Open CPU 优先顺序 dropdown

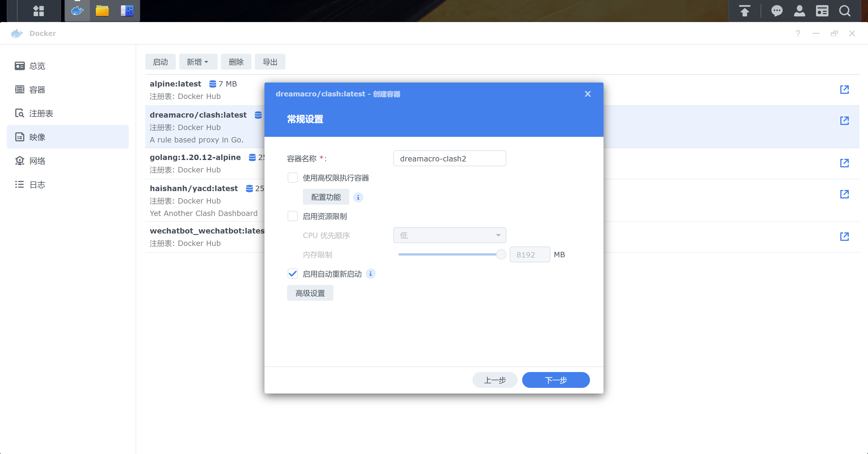[450, 235]
